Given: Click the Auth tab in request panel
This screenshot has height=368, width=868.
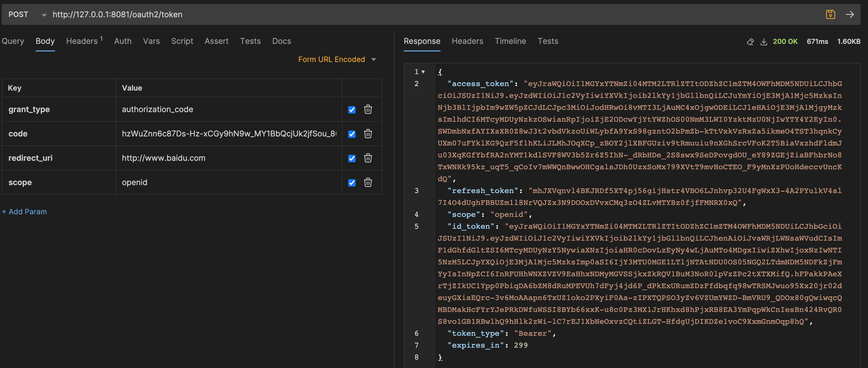Looking at the screenshot, I should 122,40.
